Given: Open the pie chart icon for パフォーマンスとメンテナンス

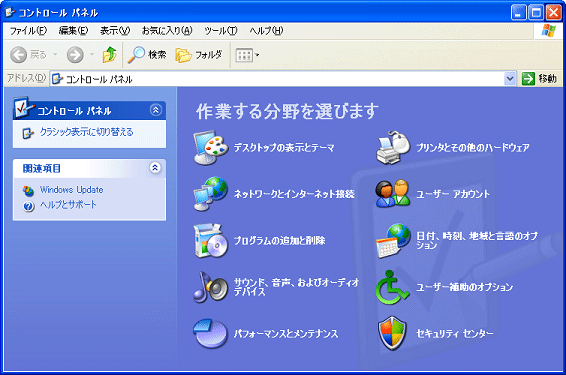Looking at the screenshot, I should [x=211, y=333].
